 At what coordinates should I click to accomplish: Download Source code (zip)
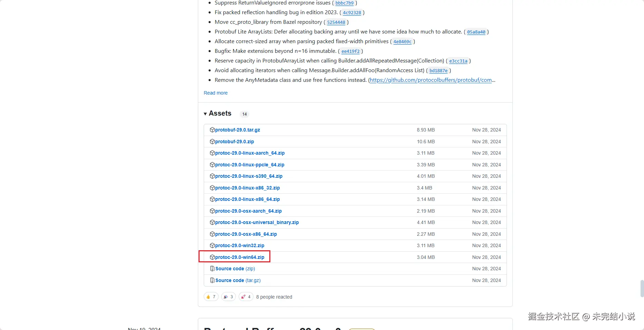tap(235, 269)
